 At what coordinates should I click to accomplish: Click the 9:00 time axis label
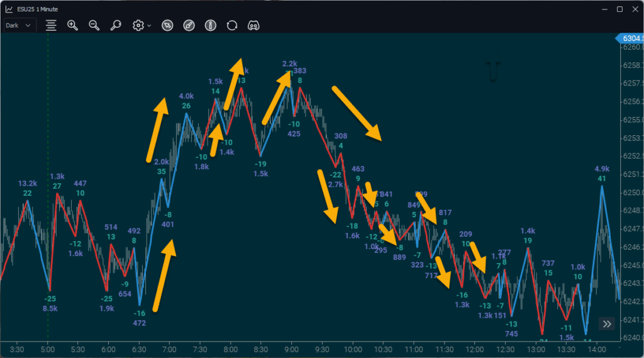(291, 350)
